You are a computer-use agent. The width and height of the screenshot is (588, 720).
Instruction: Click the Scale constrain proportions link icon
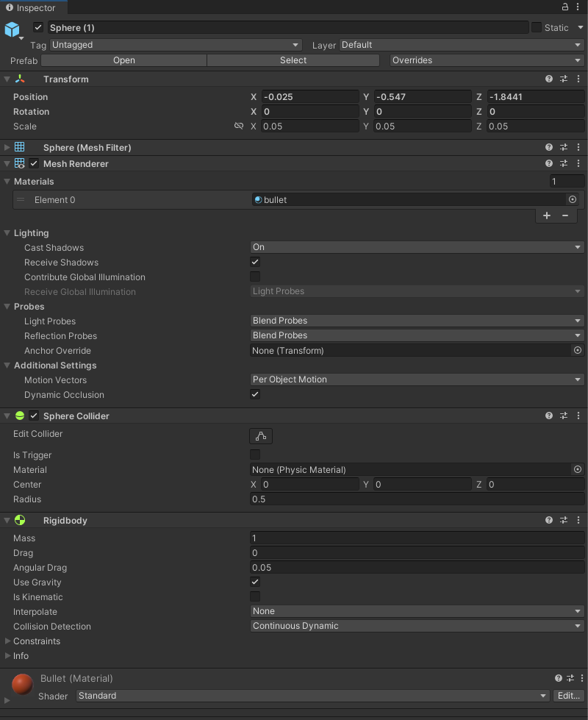pyautogui.click(x=238, y=126)
